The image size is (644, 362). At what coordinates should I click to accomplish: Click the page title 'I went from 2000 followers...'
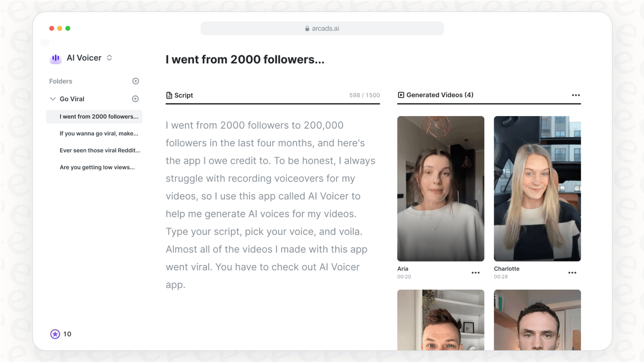(x=245, y=60)
